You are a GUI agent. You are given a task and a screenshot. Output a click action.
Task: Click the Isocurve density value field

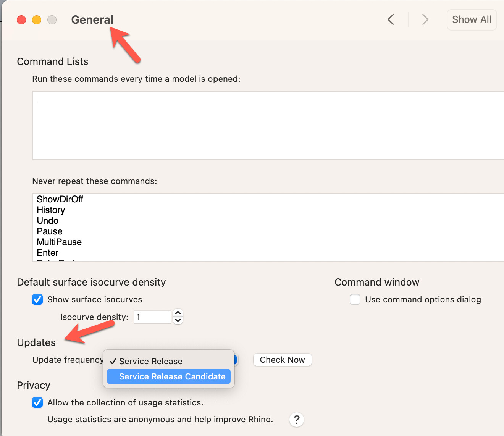152,317
